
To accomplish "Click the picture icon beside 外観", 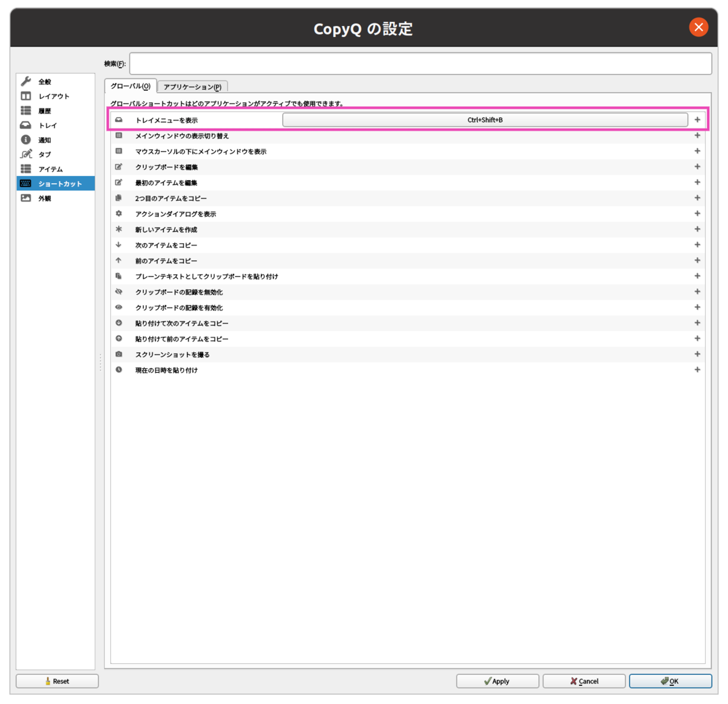I will [x=26, y=198].
